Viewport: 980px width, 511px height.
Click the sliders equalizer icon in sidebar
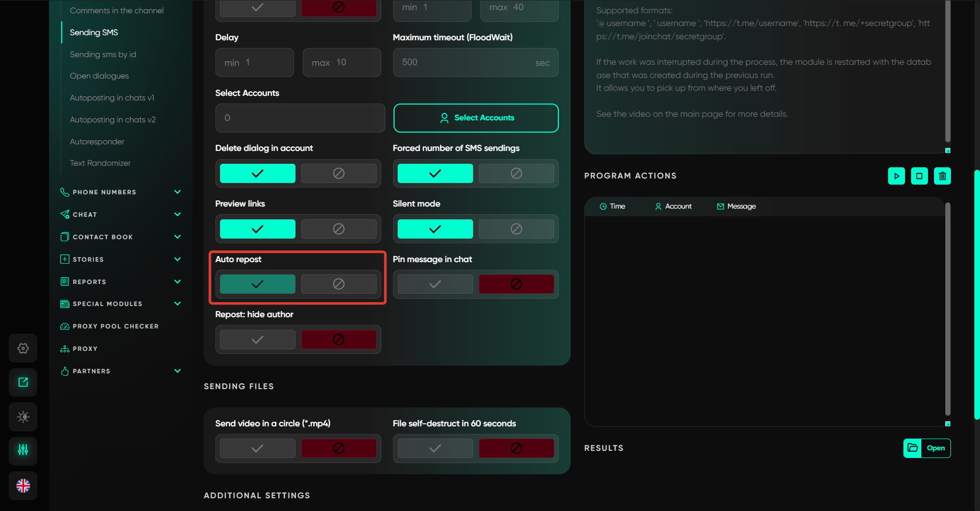click(23, 450)
